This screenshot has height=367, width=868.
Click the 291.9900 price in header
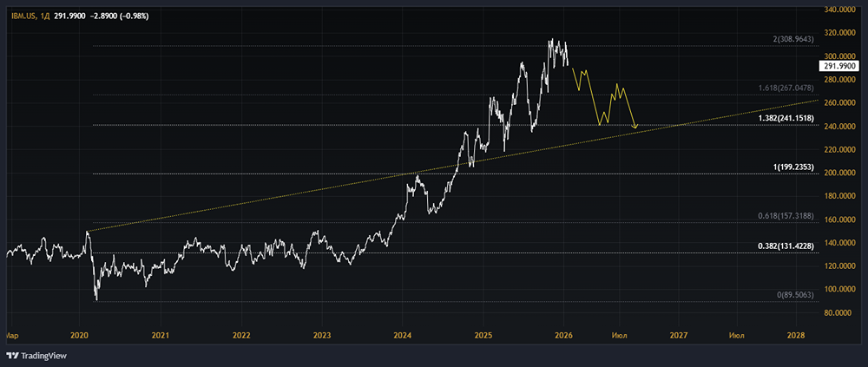[69, 16]
